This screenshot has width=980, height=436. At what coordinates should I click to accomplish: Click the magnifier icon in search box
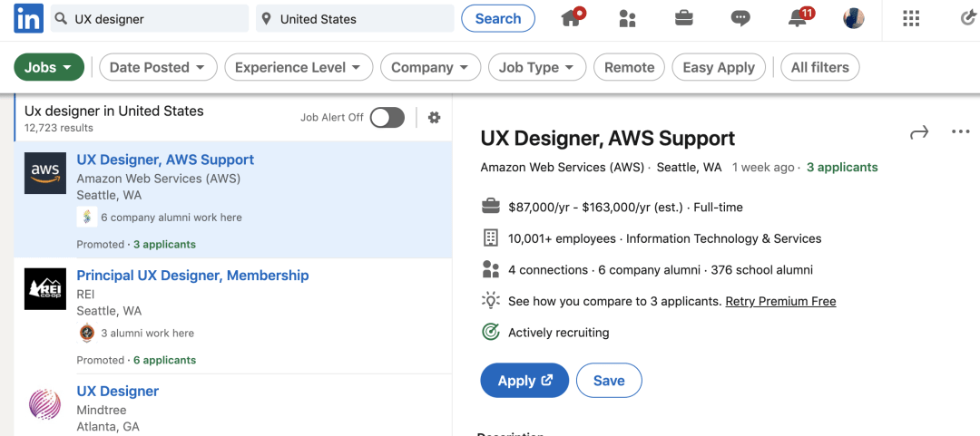pos(61,19)
